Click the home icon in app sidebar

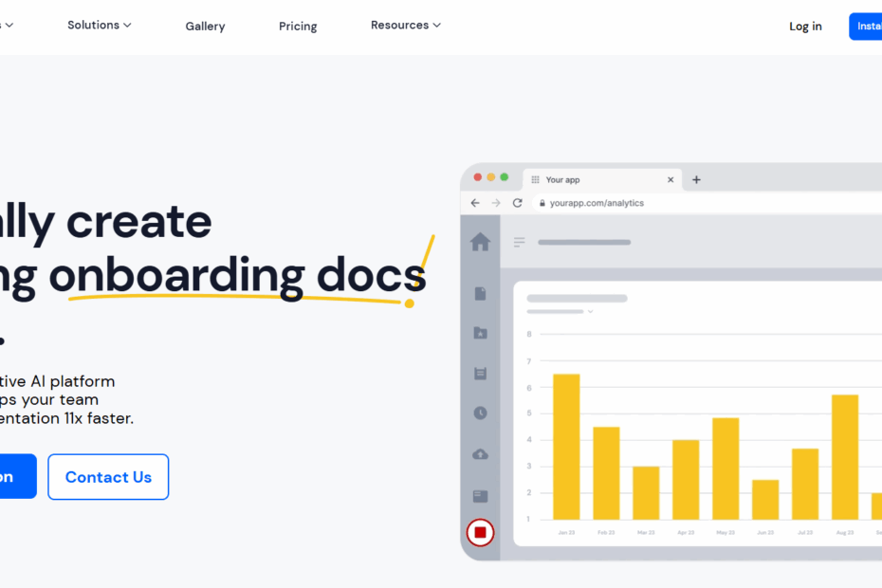[480, 243]
